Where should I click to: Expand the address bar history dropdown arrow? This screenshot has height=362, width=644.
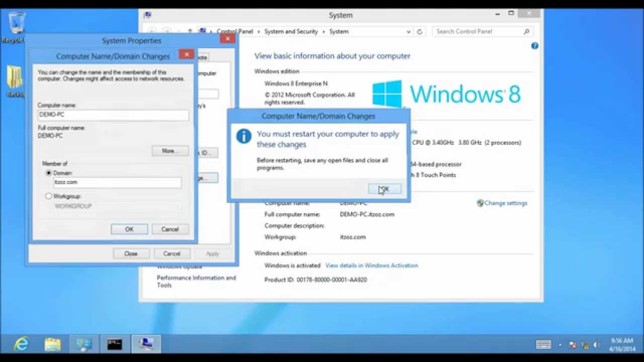[x=409, y=32]
